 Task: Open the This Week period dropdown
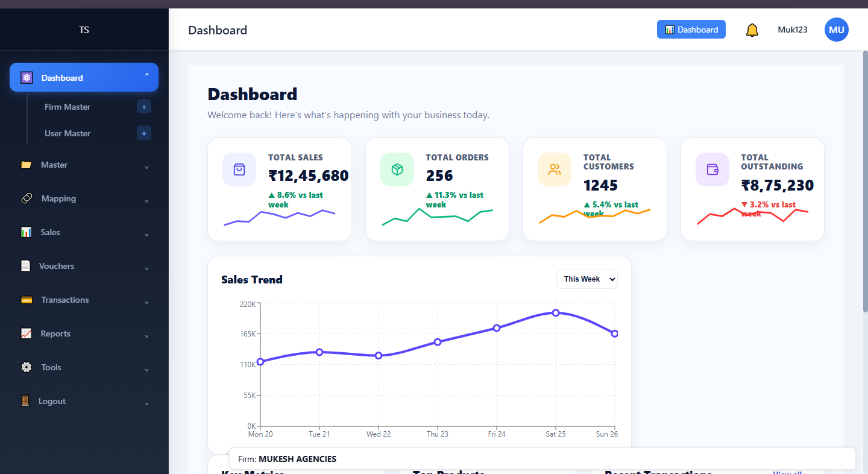[x=587, y=279]
